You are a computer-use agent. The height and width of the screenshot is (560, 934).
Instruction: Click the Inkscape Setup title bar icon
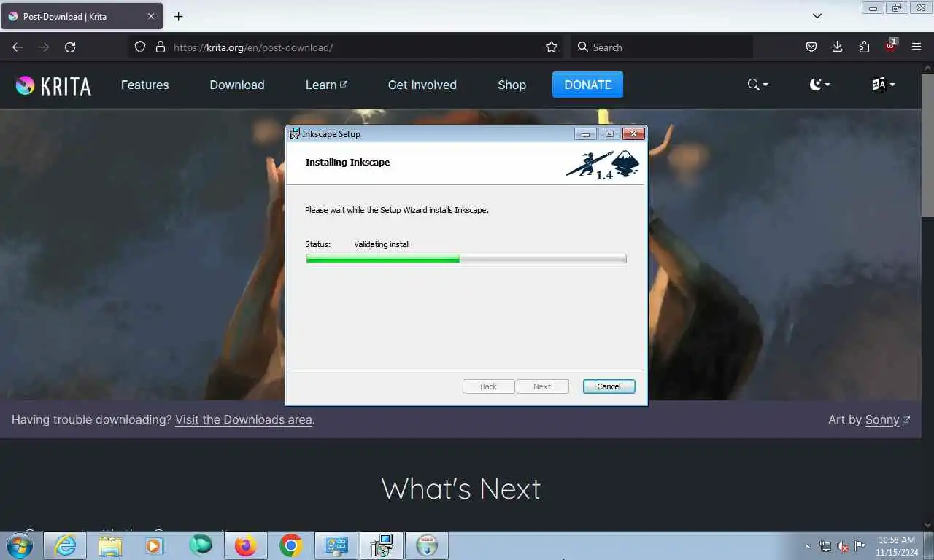[x=294, y=133]
